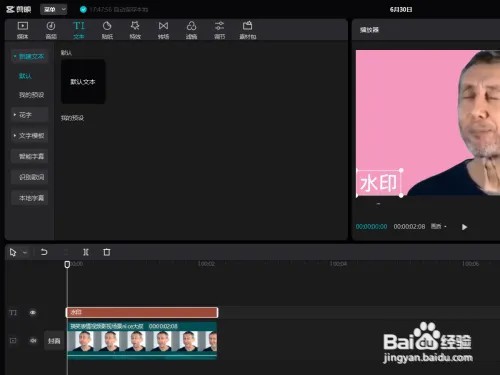500x375 pixels.
Task: Open the 菜单 menu dropdown
Action: tap(54, 9)
